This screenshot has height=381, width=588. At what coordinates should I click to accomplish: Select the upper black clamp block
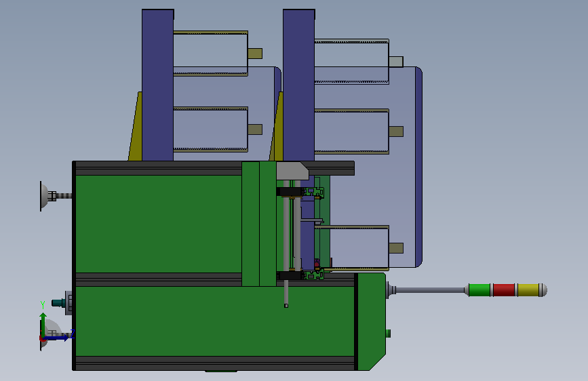click(x=290, y=192)
